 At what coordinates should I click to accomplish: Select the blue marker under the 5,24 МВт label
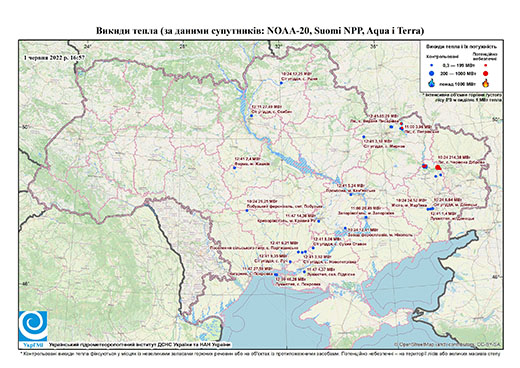351,194
